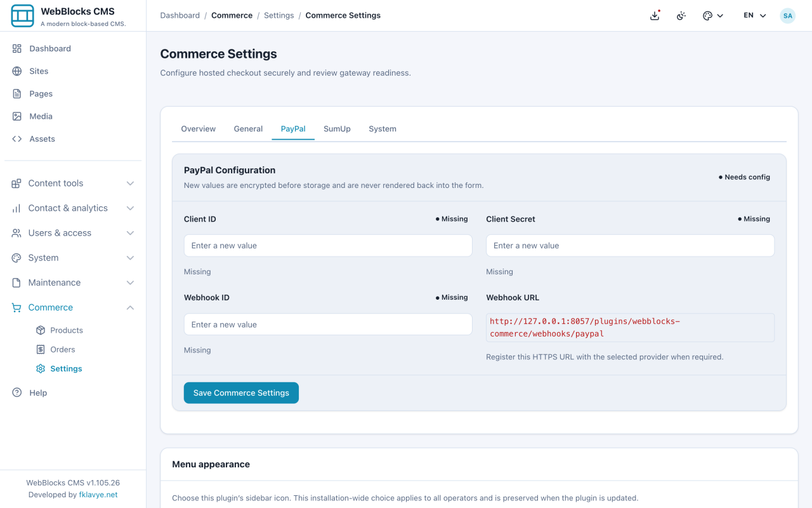This screenshot has width=812, height=508.
Task: Expand the Maintenance section
Action: pos(73,282)
